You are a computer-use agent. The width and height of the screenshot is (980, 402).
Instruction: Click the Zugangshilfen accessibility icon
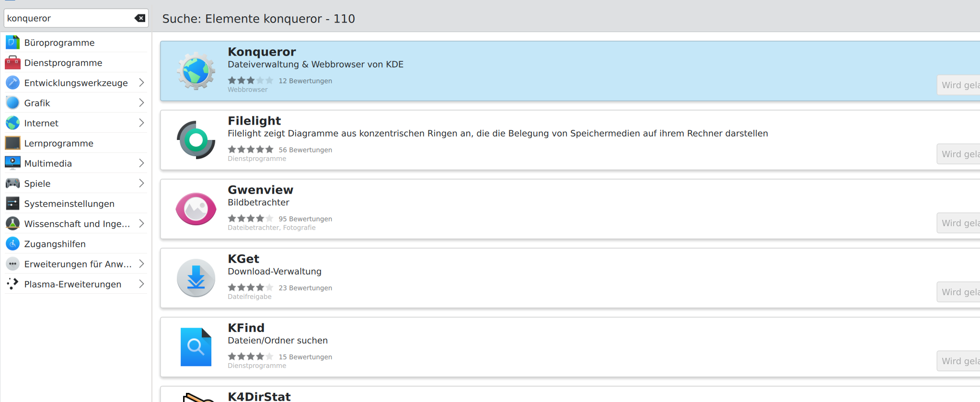(12, 244)
